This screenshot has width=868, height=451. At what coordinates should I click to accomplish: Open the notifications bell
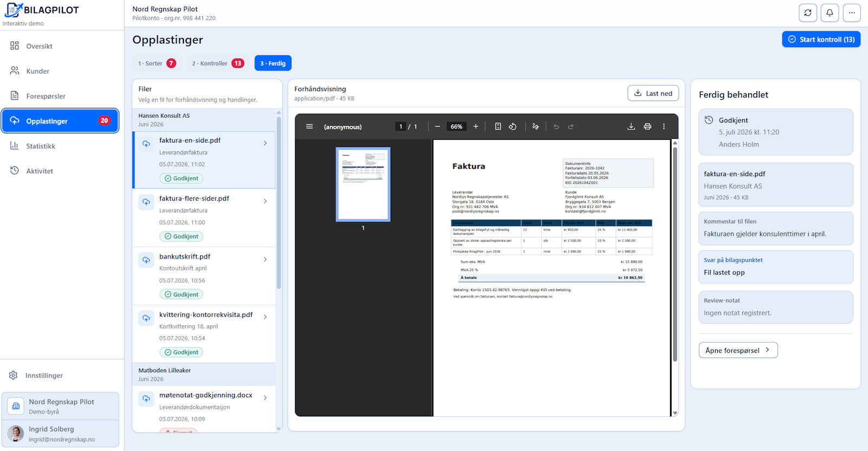point(829,13)
